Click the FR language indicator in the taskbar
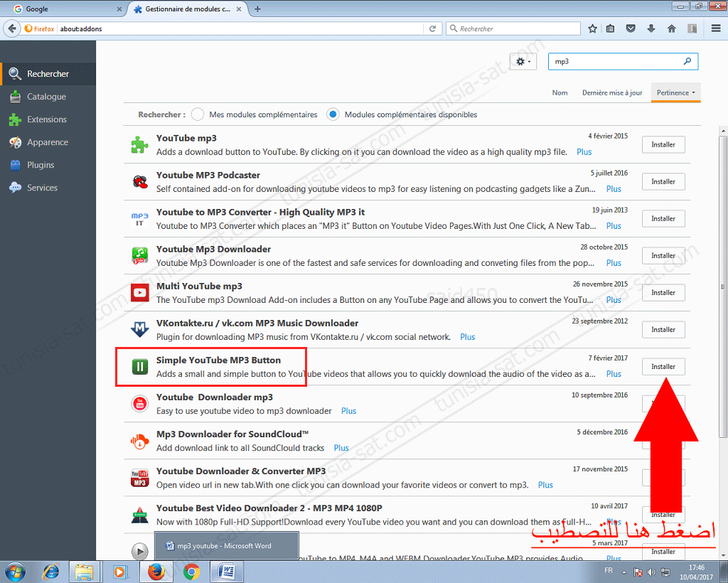Viewport: 728px width, 583px height. pos(609,570)
